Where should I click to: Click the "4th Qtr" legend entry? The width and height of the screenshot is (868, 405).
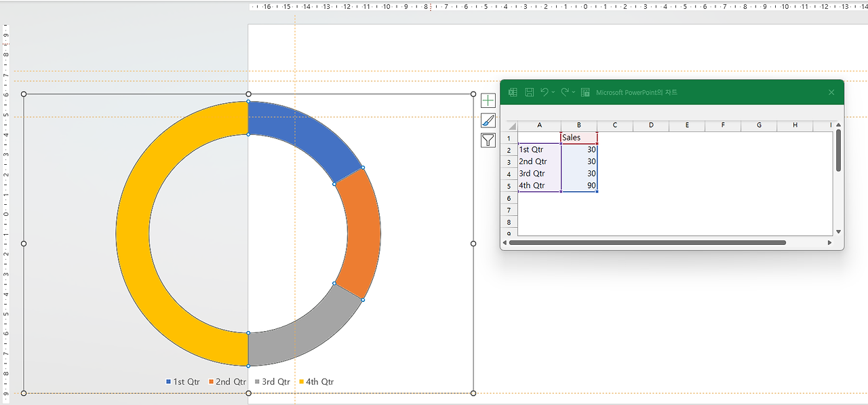316,382
